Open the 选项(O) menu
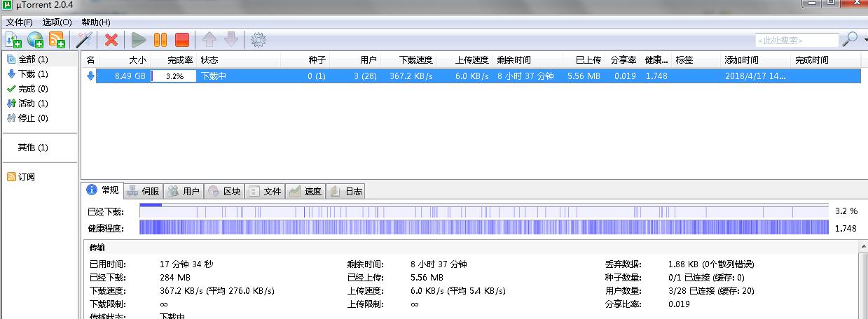 coord(57,22)
